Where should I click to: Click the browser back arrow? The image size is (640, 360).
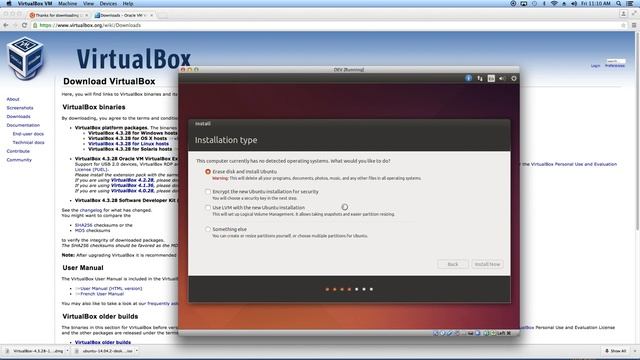point(6,25)
